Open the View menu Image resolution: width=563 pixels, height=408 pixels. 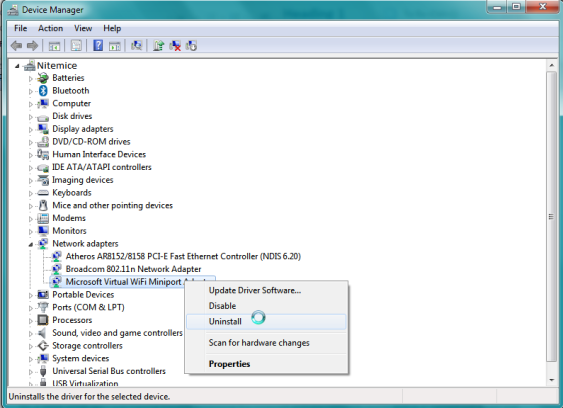pyautogui.click(x=83, y=28)
